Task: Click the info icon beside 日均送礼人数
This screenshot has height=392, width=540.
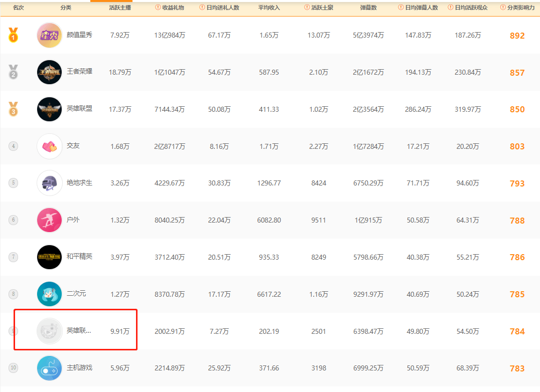Action: (202, 7)
